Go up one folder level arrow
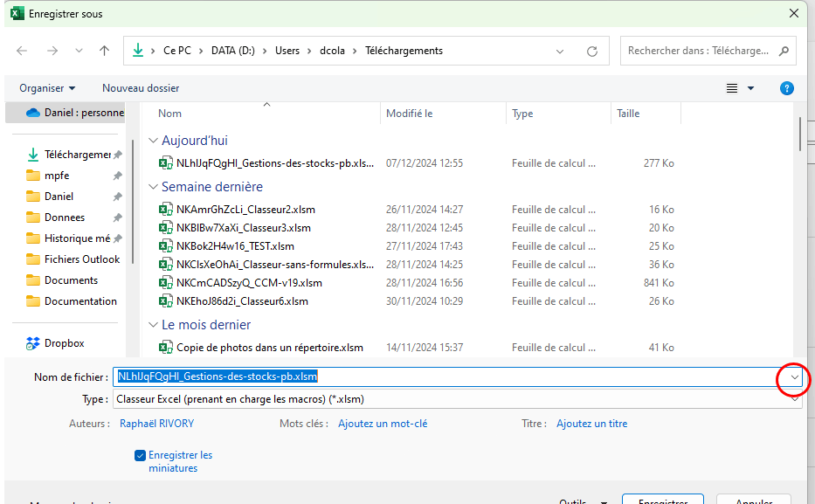Screen dimensions: 815x504 [x=104, y=51]
